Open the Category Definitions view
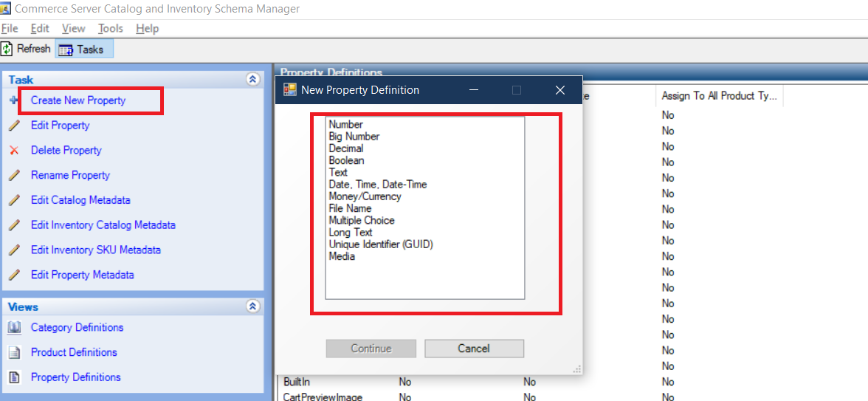 pos(77,327)
